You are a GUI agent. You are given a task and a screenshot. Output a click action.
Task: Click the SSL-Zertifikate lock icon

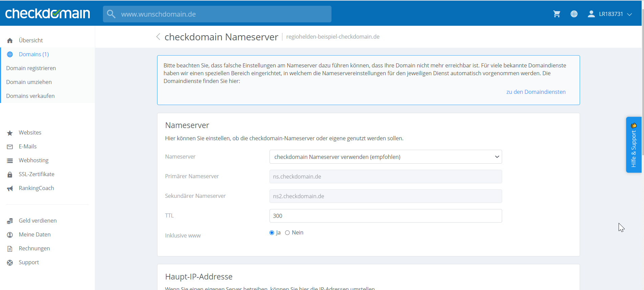pos(10,174)
